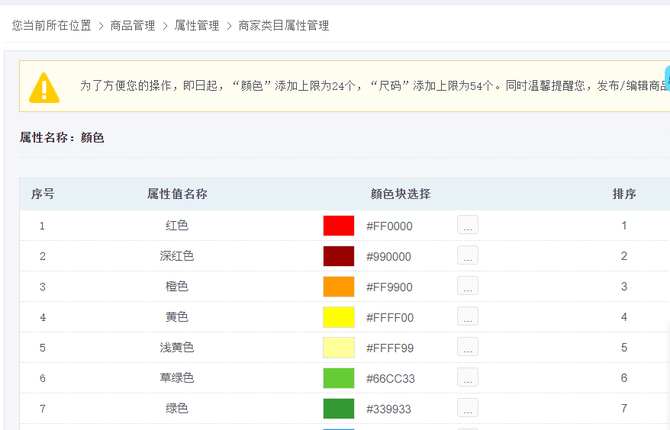Click the light yellow #FFFF99 swatch
The image size is (670, 430).
(x=338, y=348)
